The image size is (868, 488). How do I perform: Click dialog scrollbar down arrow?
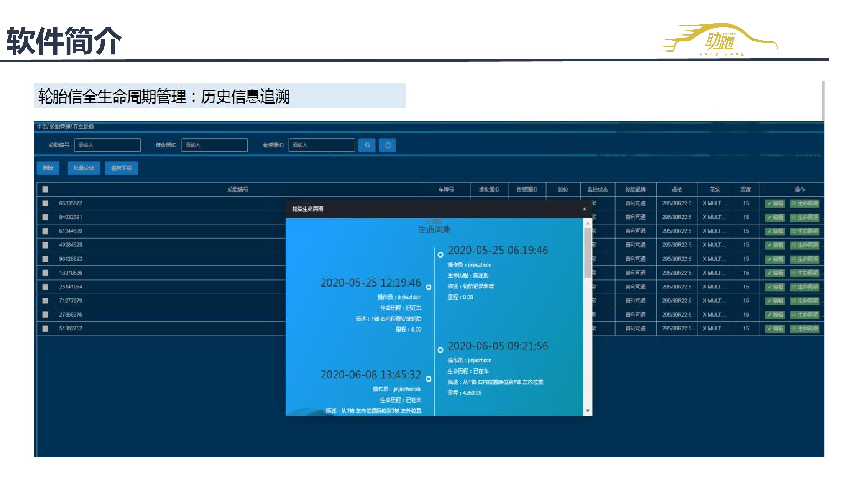coord(588,411)
